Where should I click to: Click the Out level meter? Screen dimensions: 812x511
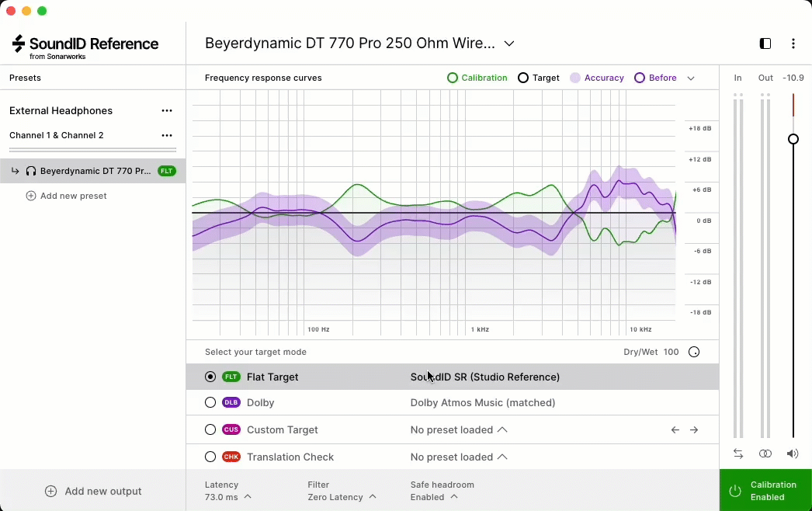[x=765, y=266]
